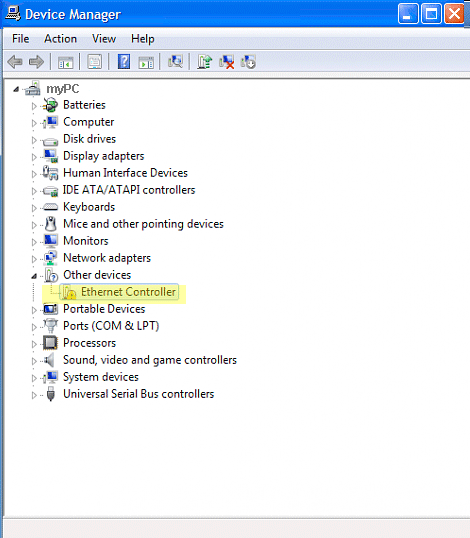Maximize the Device Manager window
The image size is (470, 538).
(431, 14)
